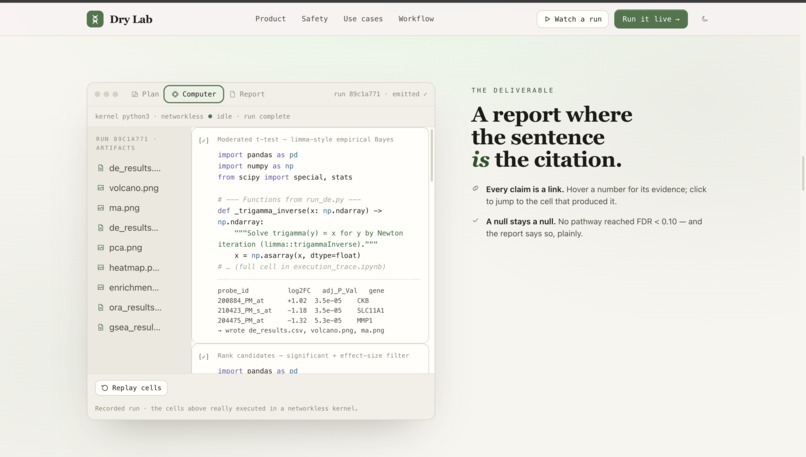Click the green idle kernel status dot
The image size is (806, 457).
coord(210,116)
